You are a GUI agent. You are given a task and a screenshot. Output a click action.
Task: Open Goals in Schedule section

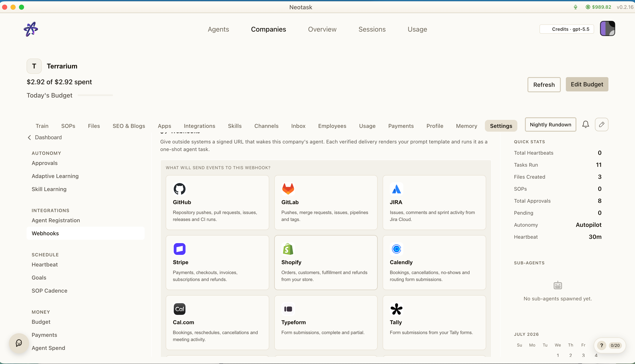(39, 277)
